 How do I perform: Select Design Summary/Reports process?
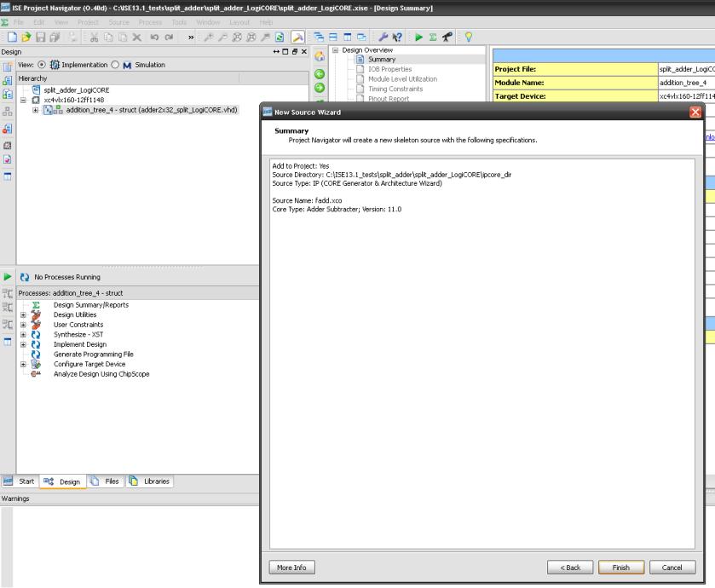[91, 305]
